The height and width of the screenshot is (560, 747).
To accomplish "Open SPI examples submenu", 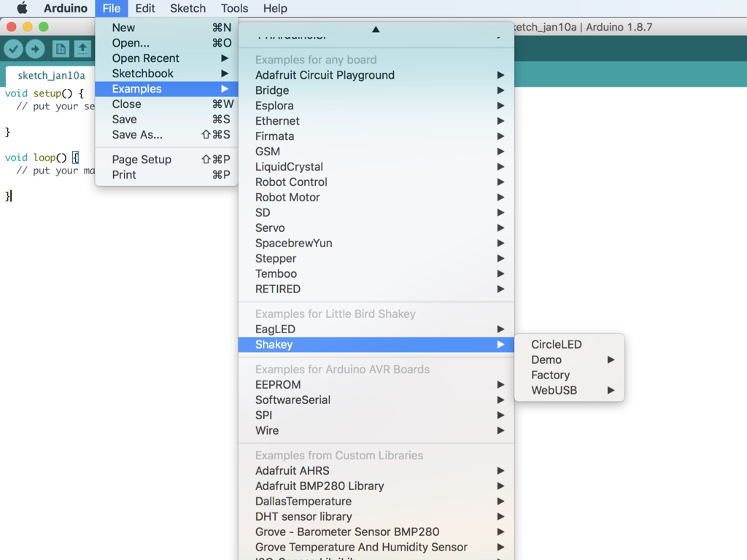I will (376, 415).
